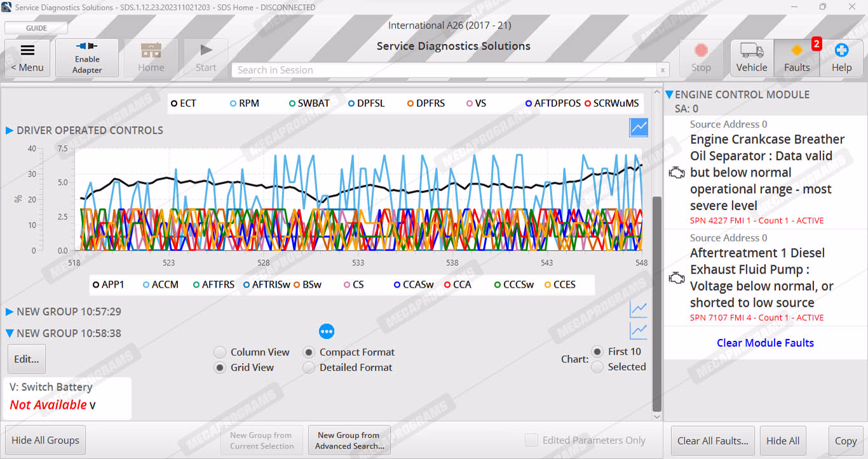Click Clear Module Faults link

click(765, 343)
